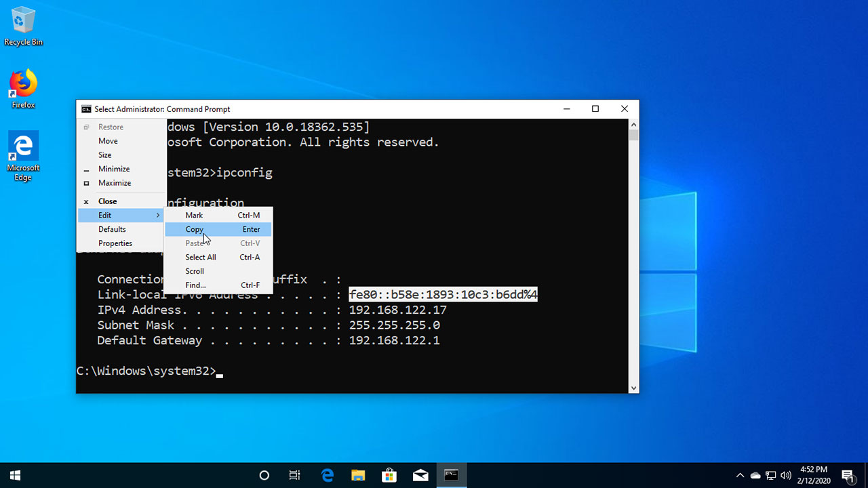The image size is (868, 488).
Task: Click the subnet mask 255.255.255.0
Action: click(x=394, y=325)
